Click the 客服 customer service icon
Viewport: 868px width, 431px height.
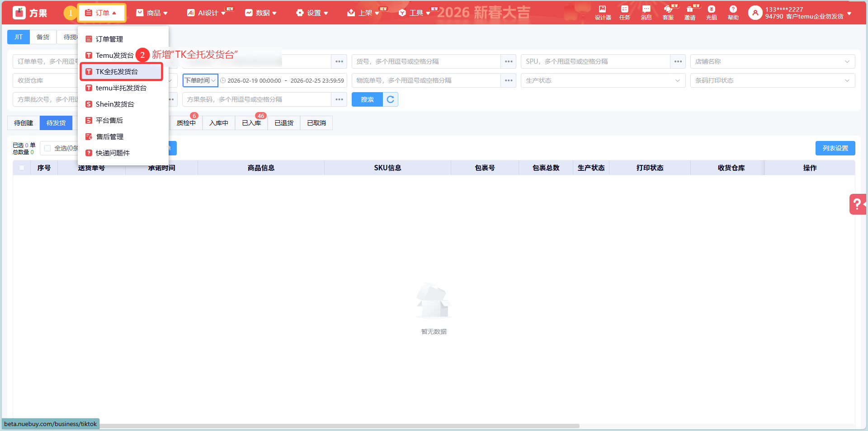668,13
